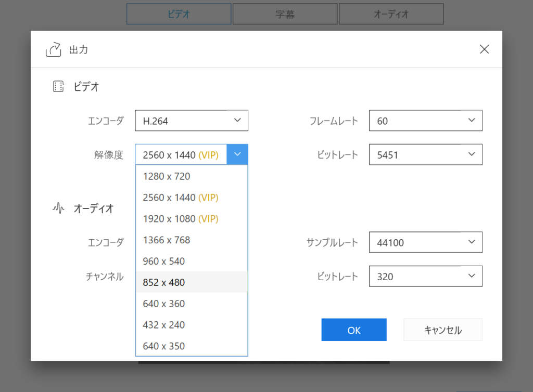533x392 pixels.
Task: Click the export arrow icon beside 出力
Action: 54,50
